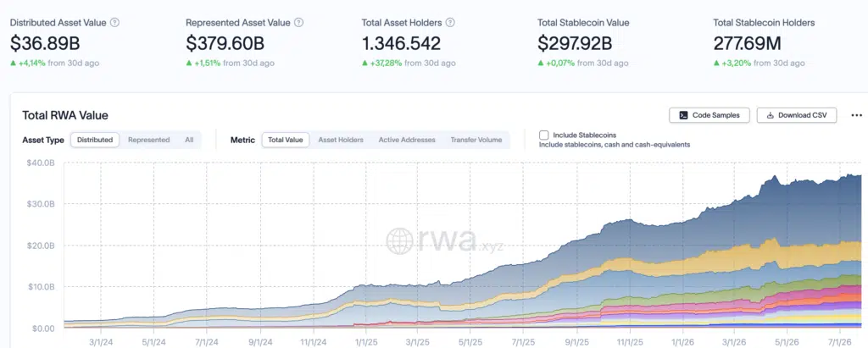Click the Distributed Asset Value help icon
The width and height of the screenshot is (868, 348).
click(114, 23)
